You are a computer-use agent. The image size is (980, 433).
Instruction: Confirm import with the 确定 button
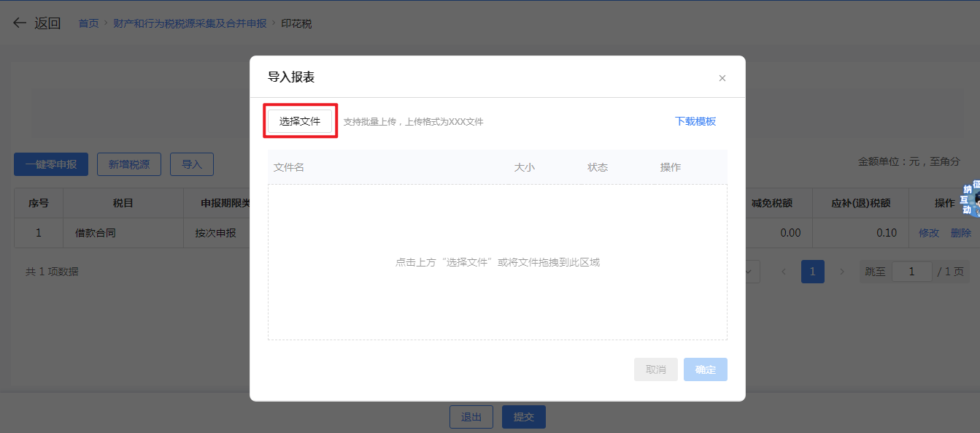(x=705, y=369)
